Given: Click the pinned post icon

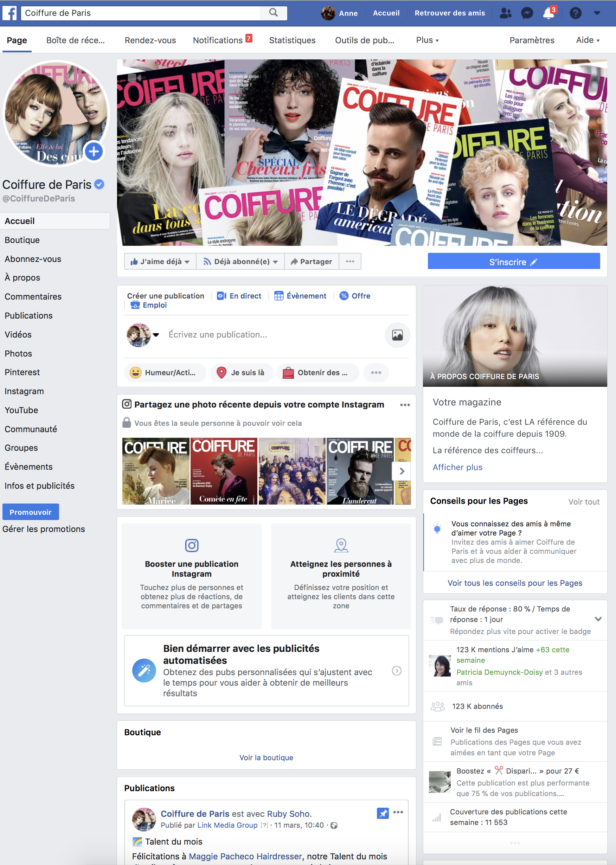Looking at the screenshot, I should (383, 813).
